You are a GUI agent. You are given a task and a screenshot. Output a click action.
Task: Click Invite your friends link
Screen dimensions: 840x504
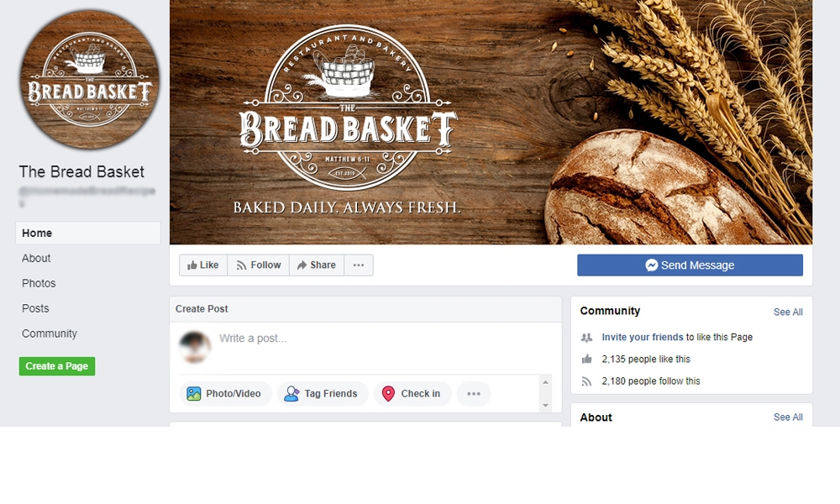(x=643, y=337)
